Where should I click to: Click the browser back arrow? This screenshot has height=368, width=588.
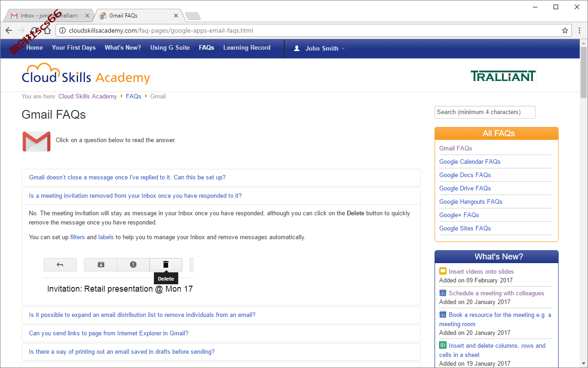point(9,31)
